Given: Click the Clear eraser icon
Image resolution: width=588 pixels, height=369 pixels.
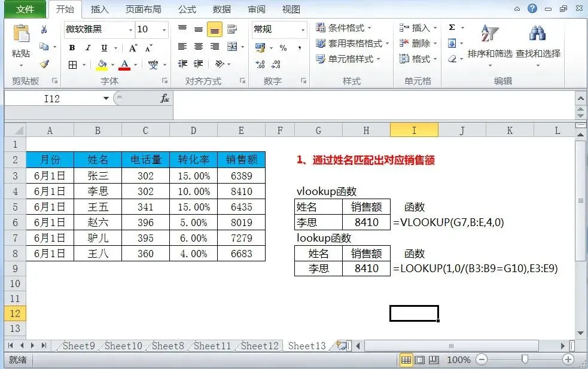Looking at the screenshot, I should click(x=452, y=59).
